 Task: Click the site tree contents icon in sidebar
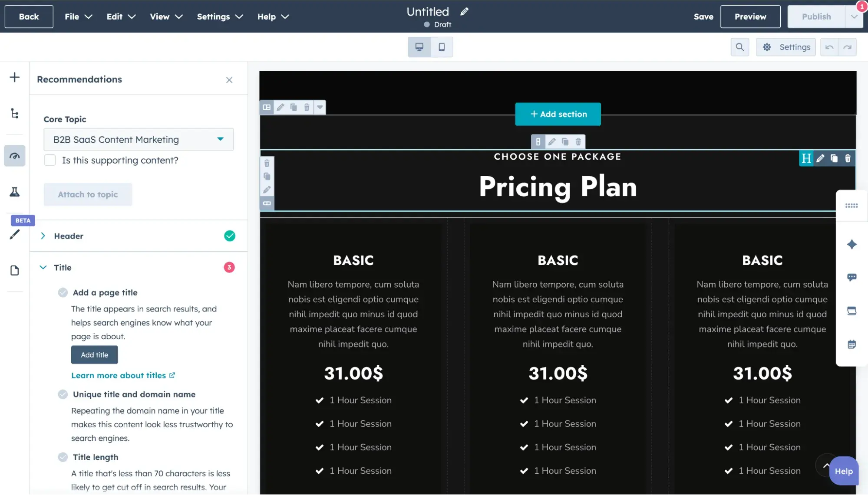14,114
